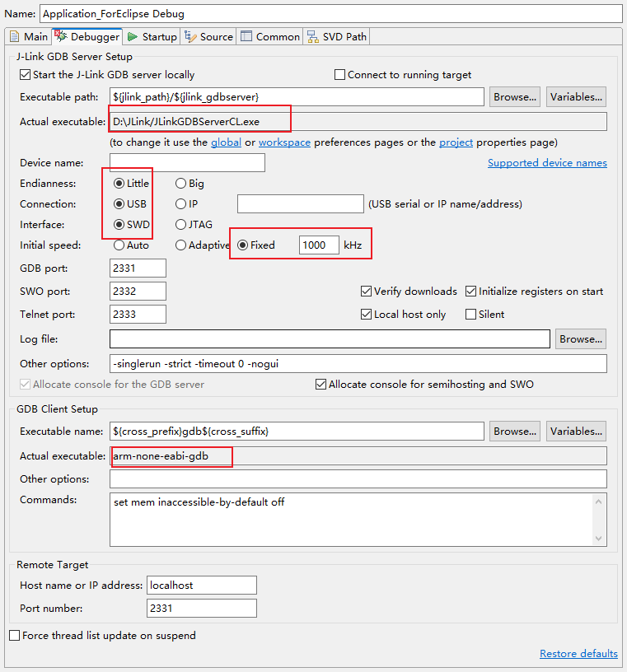Toggle Initialize registers on start
Image resolution: width=627 pixels, height=672 pixels.
click(470, 292)
